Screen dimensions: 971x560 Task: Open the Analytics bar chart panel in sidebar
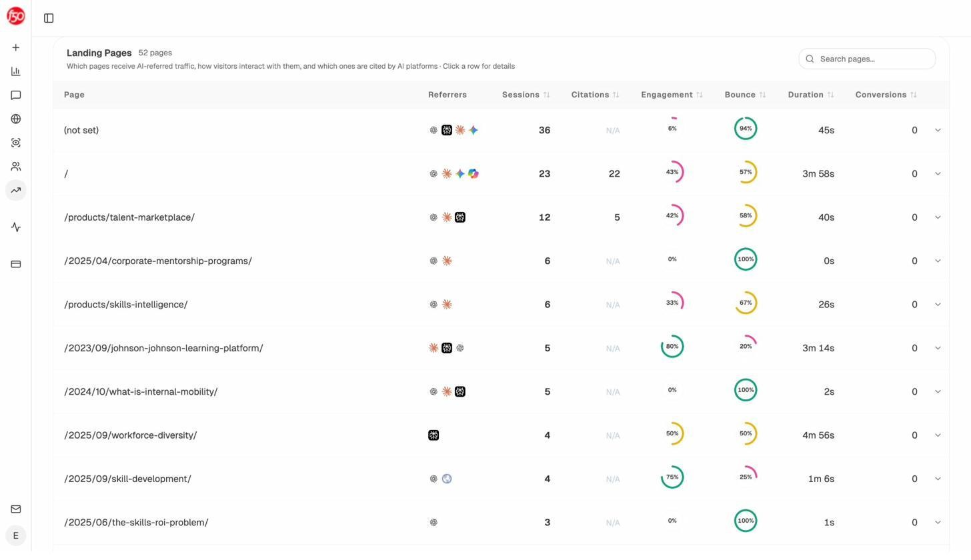coord(15,71)
